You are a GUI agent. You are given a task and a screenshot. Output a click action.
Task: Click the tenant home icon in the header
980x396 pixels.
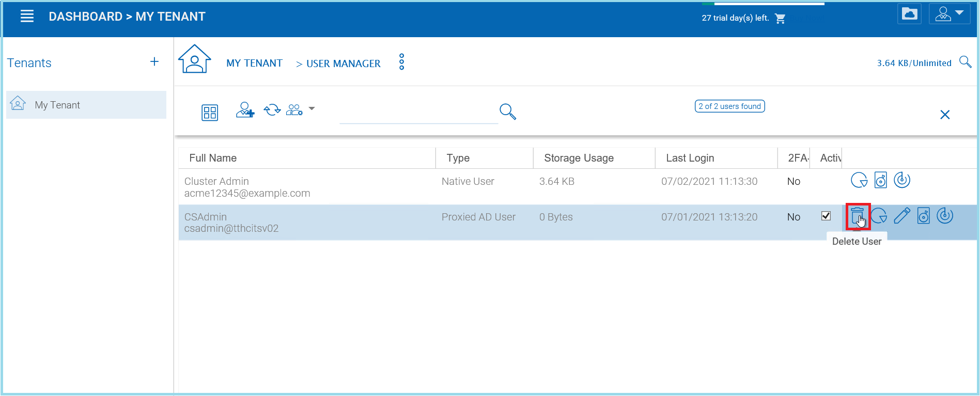coord(195,59)
